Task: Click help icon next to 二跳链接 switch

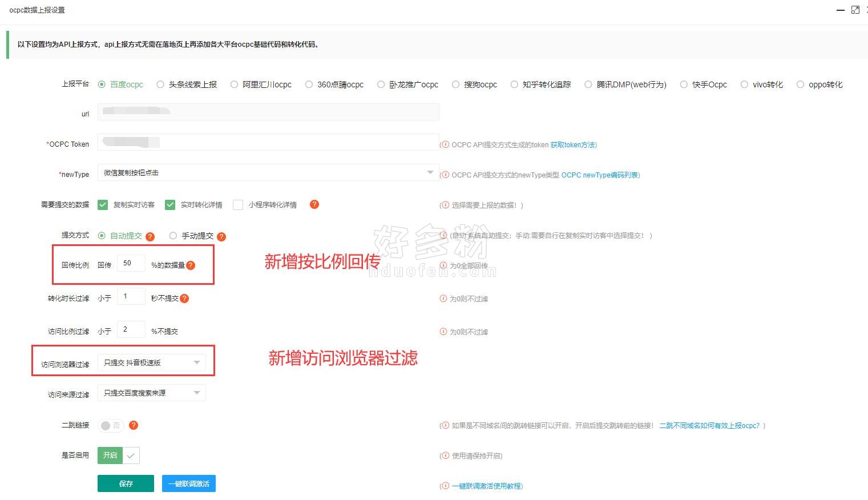Action: tap(134, 425)
